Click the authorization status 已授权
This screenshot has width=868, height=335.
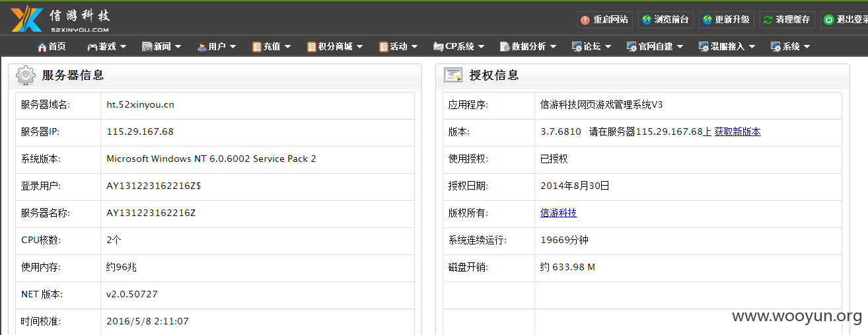click(x=554, y=159)
